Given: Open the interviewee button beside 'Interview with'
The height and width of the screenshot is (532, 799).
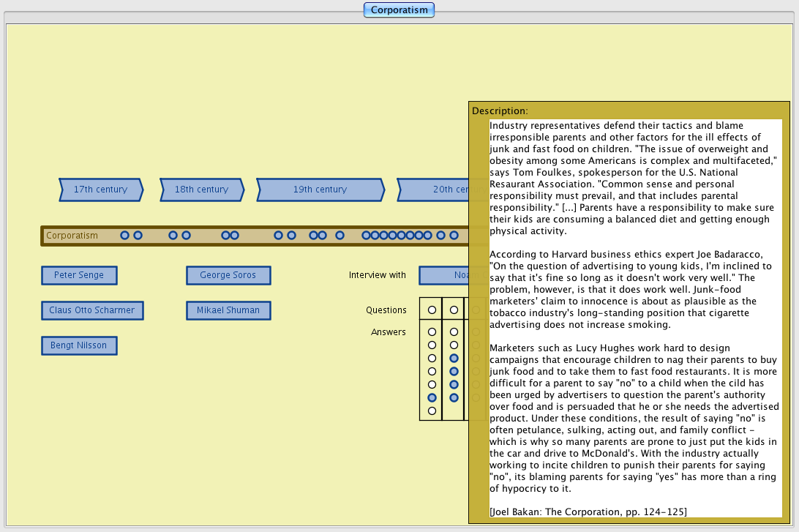Looking at the screenshot, I should point(444,275).
